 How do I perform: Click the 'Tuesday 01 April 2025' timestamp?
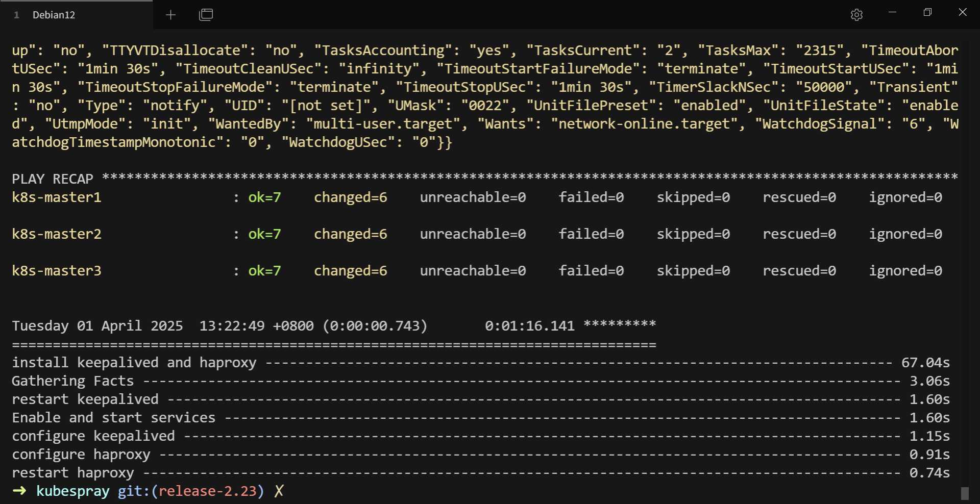pos(97,326)
